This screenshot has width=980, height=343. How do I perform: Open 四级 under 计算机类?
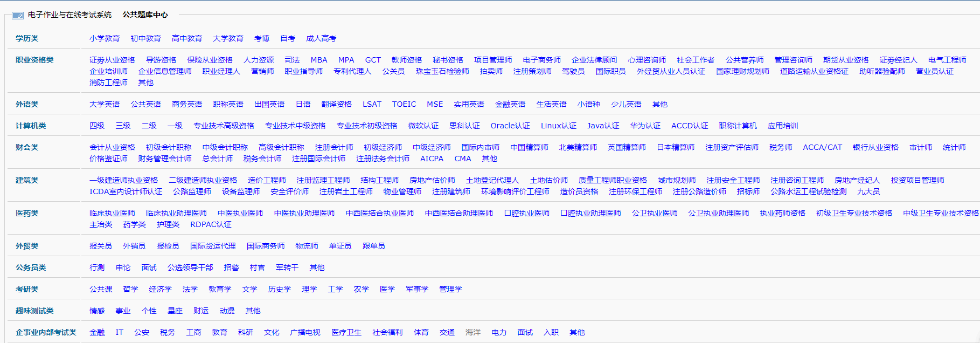coord(97,126)
